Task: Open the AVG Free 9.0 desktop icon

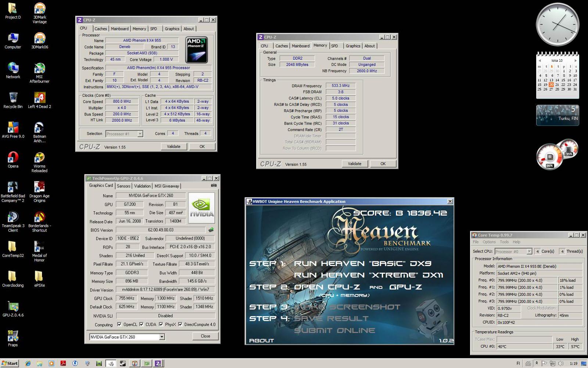Action: point(13,130)
